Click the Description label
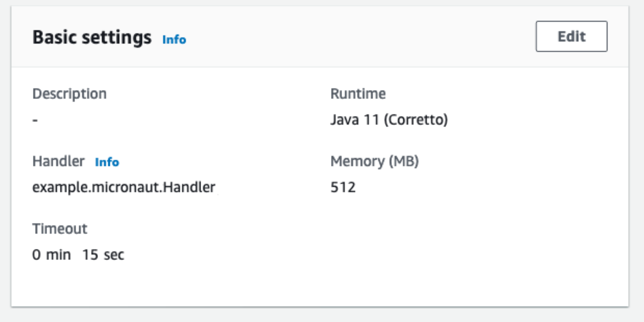 point(70,94)
